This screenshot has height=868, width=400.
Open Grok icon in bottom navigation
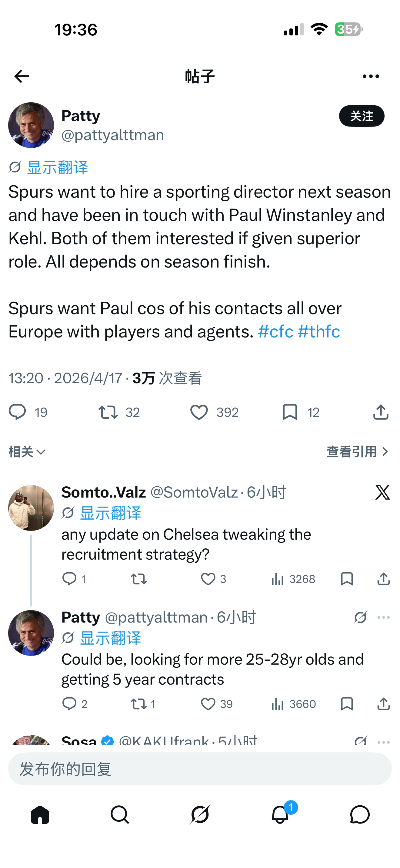pyautogui.click(x=200, y=815)
